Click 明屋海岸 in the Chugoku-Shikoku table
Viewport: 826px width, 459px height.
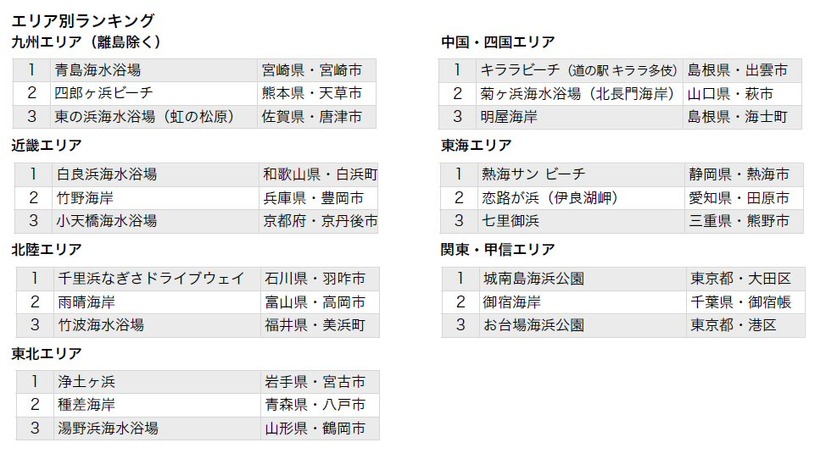pos(509,116)
